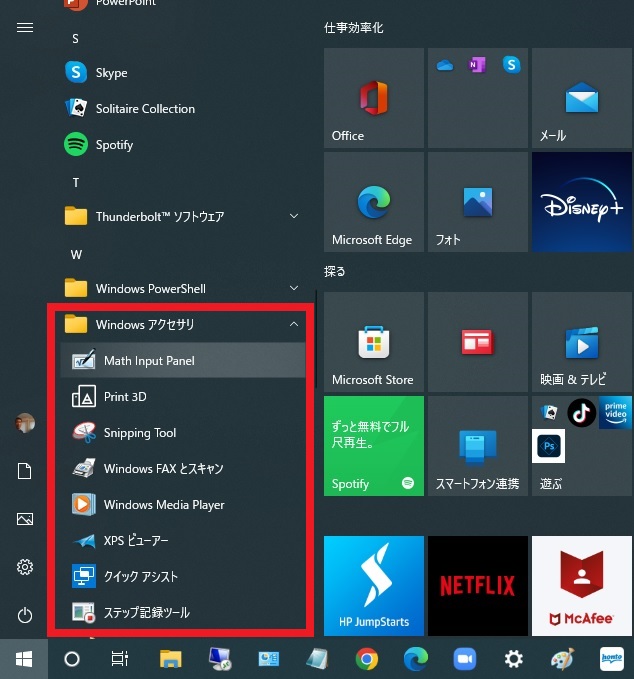Collapse the Windows アクセサリ folder
The image size is (634, 679).
pyautogui.click(x=293, y=325)
